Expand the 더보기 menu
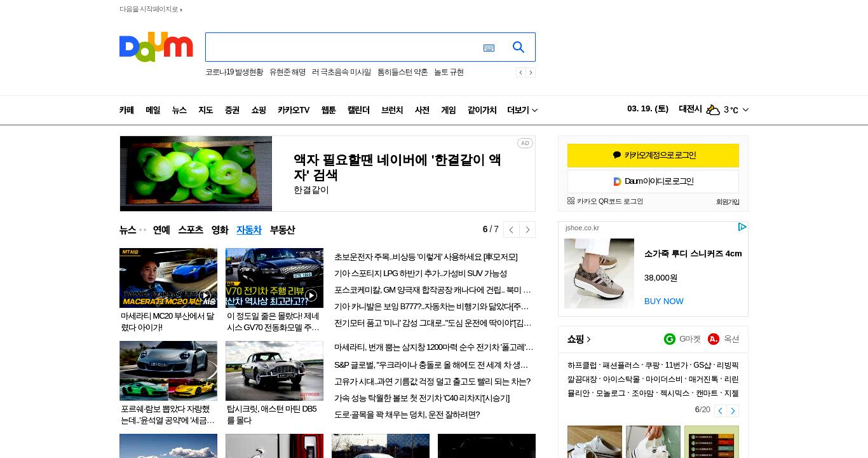This screenshot has height=458, width=868. [x=522, y=110]
